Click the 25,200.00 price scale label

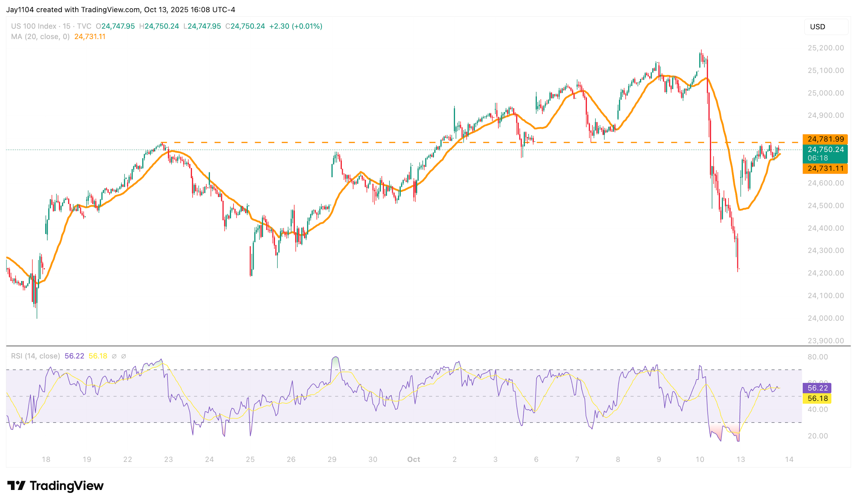[825, 48]
